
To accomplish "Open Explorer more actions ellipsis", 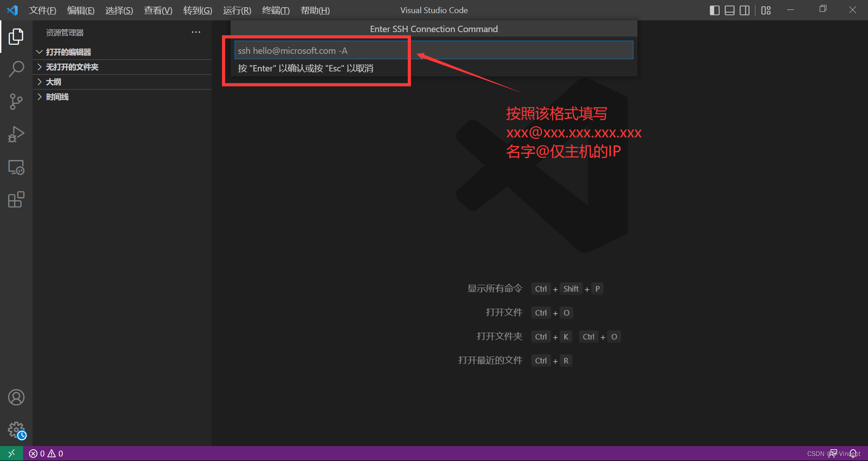I will point(196,32).
